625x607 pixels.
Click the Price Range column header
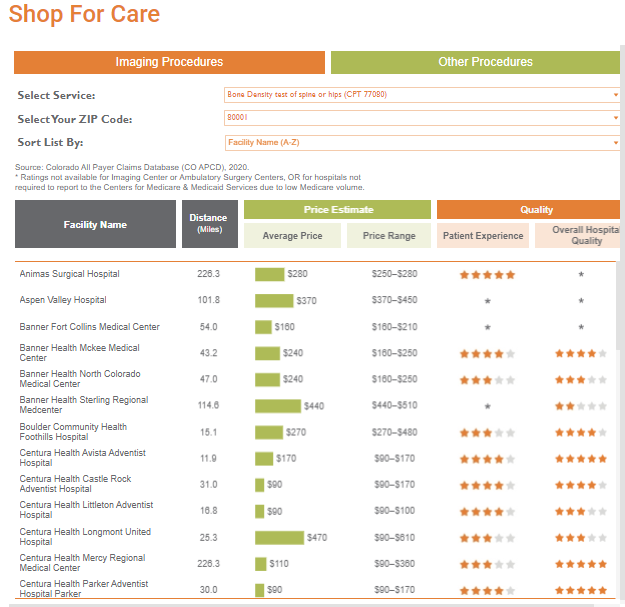(389, 236)
